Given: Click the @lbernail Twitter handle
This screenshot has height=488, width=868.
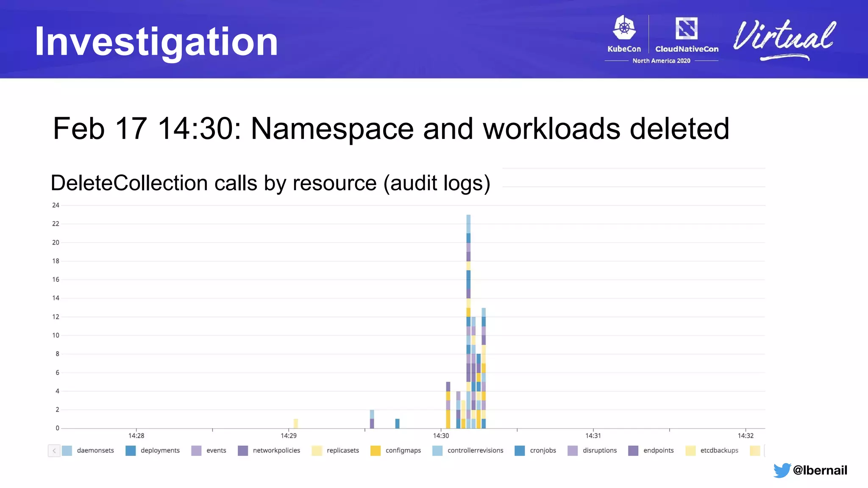Looking at the screenshot, I should point(820,470).
